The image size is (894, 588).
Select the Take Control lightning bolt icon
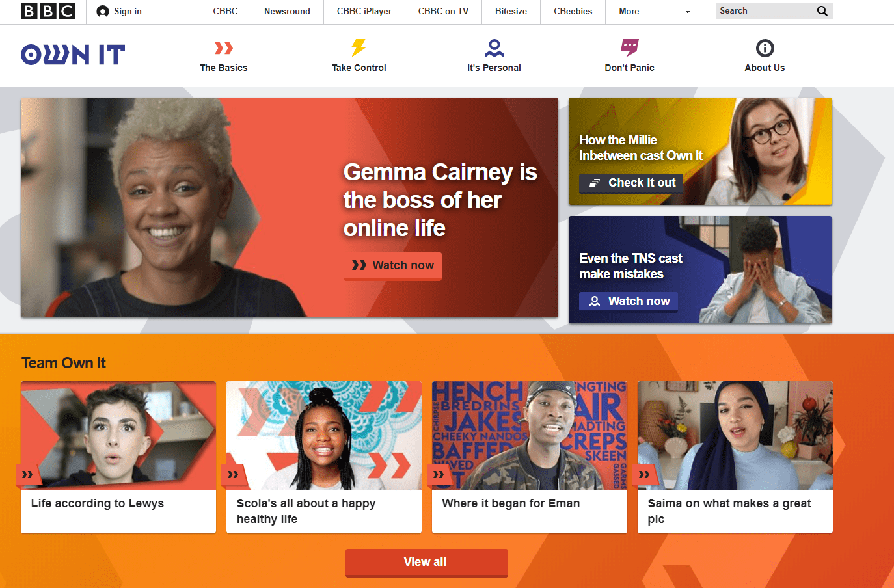pos(359,47)
